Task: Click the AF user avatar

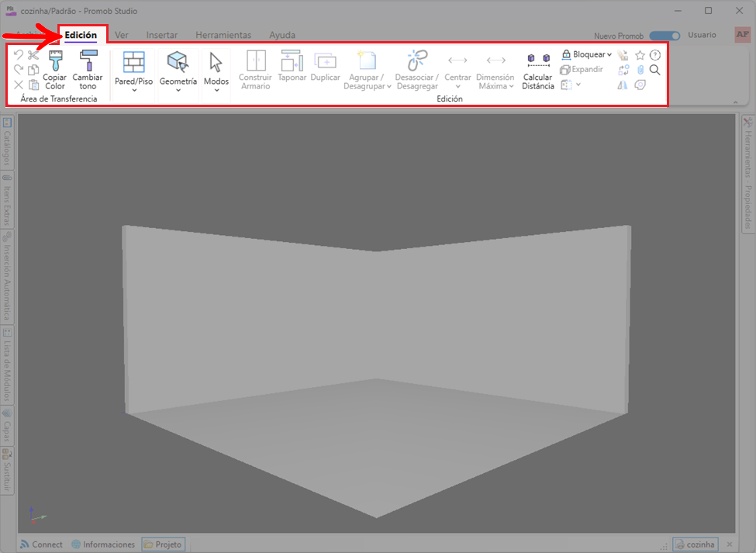Action: coord(743,35)
